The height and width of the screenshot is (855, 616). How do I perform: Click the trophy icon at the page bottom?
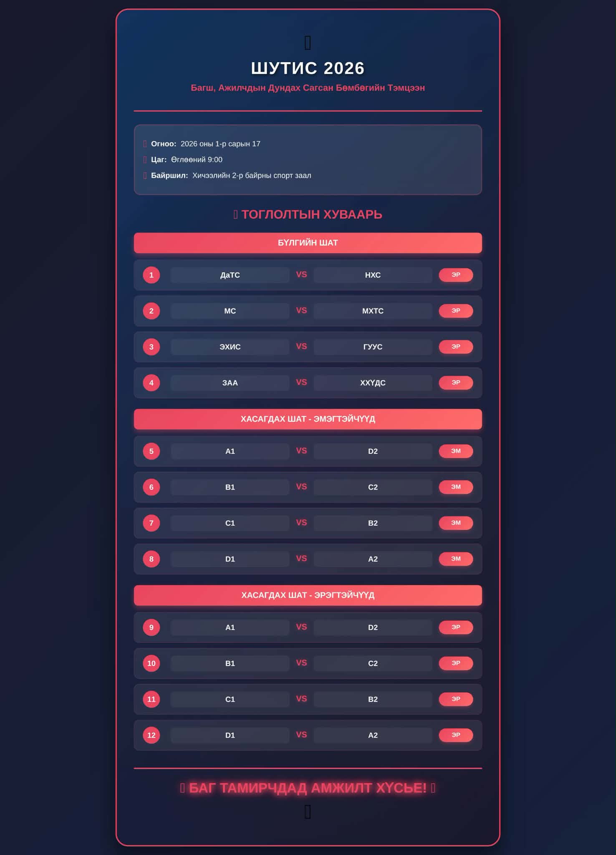tap(308, 812)
